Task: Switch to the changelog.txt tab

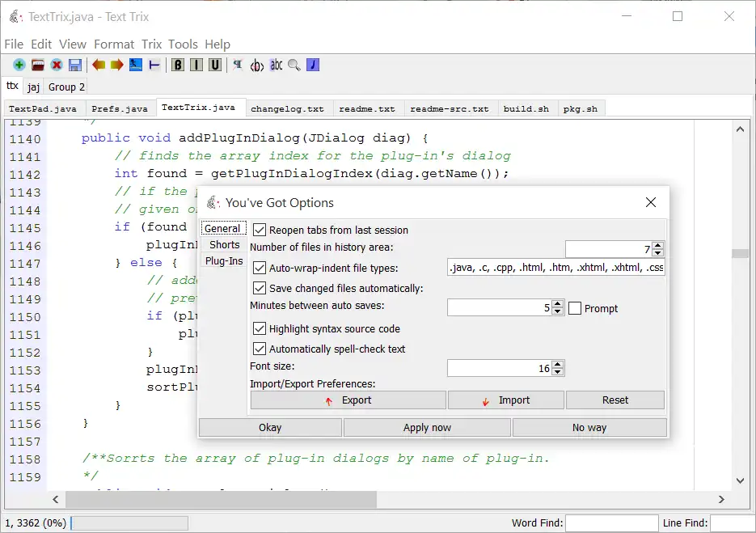Action: pos(287,108)
